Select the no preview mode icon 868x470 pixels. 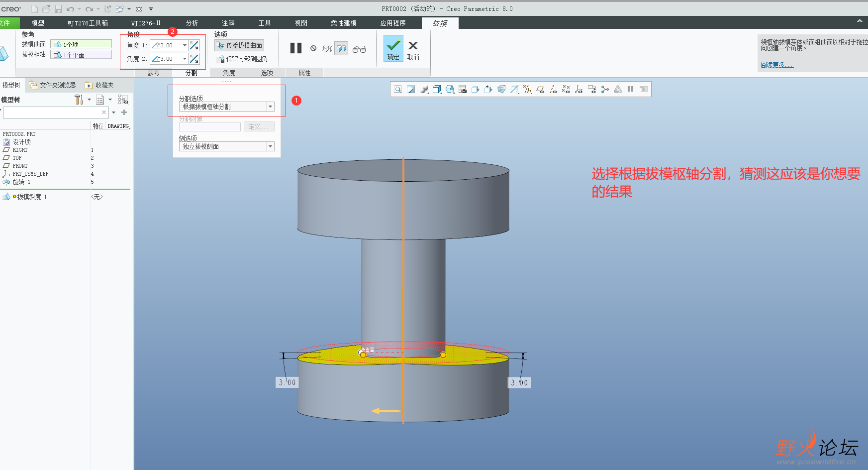coord(313,48)
